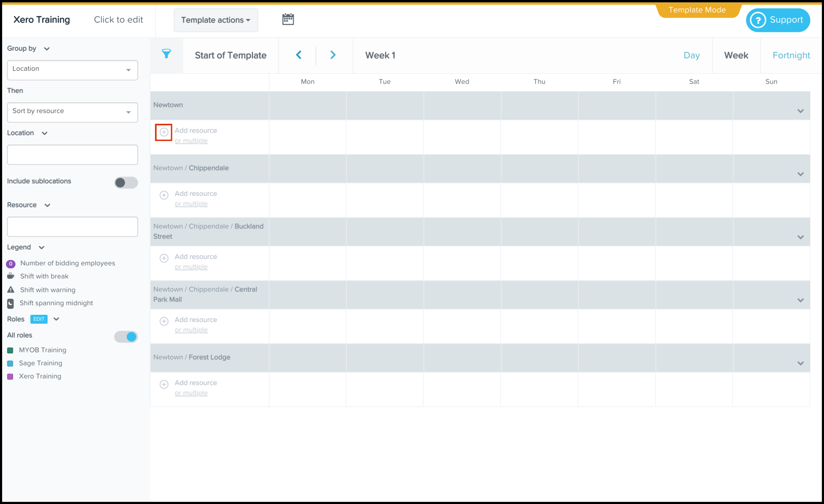Click the plus icon under Newtown / Chippendale
Image resolution: width=824 pixels, height=504 pixels.
(x=164, y=195)
